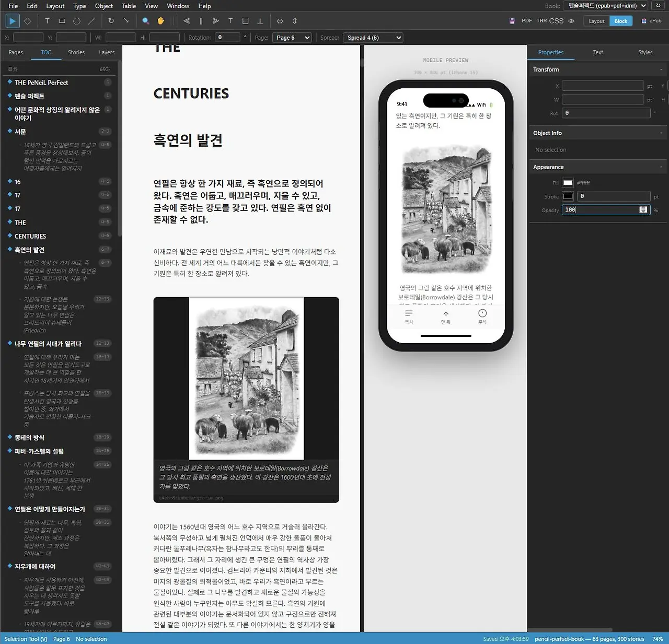Choose the Ellipse shape tool

pyautogui.click(x=77, y=21)
